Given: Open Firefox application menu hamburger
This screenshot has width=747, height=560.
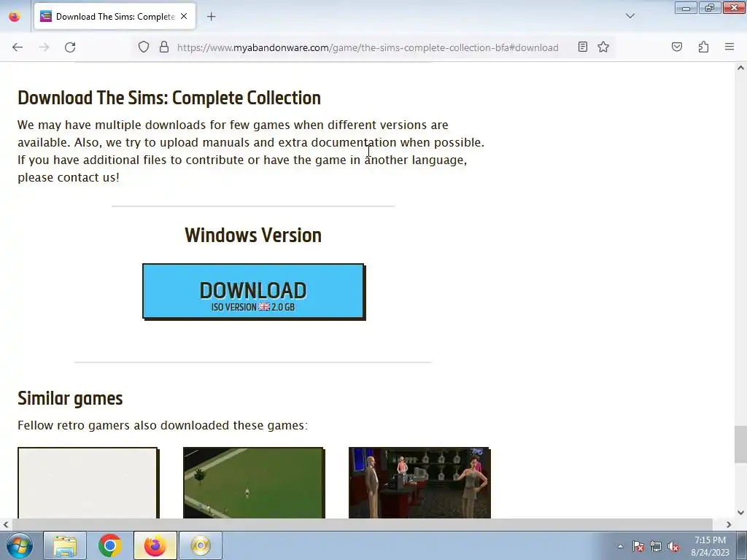Looking at the screenshot, I should coord(729,47).
